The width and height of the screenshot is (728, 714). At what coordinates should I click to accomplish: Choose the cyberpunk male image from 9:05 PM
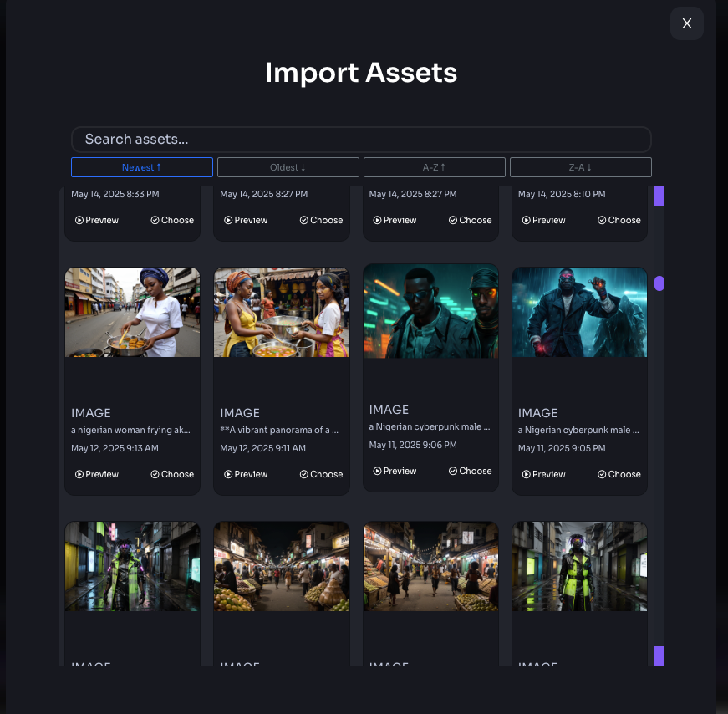[x=619, y=474]
